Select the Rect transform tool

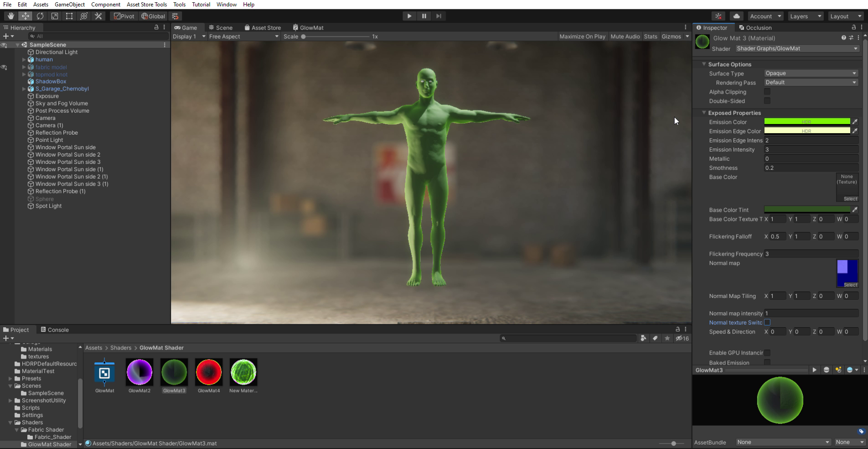click(x=69, y=16)
